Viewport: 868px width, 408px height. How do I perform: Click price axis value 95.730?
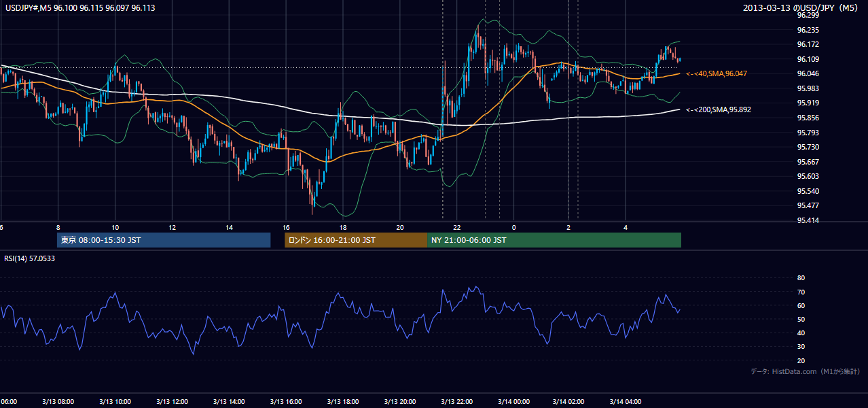[x=808, y=147]
